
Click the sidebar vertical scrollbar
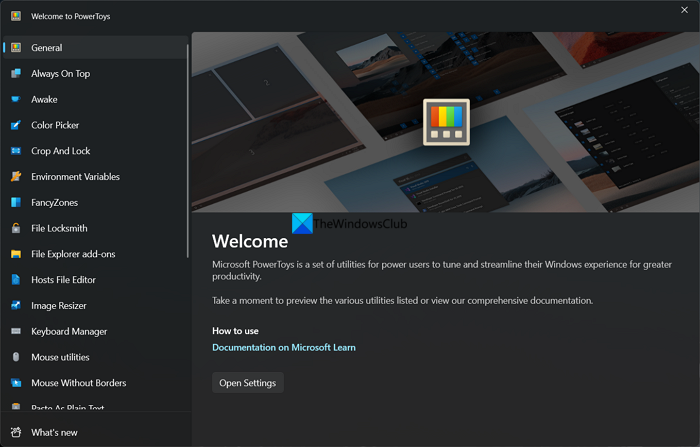tap(188, 150)
